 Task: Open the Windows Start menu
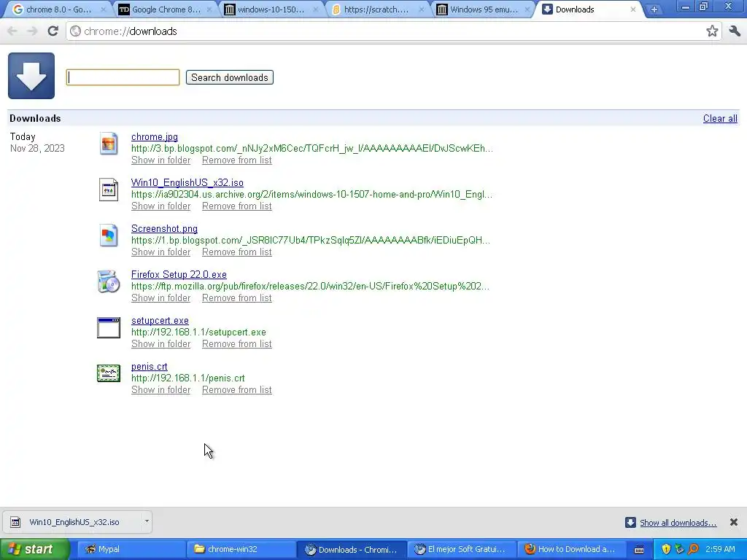[x=34, y=549]
